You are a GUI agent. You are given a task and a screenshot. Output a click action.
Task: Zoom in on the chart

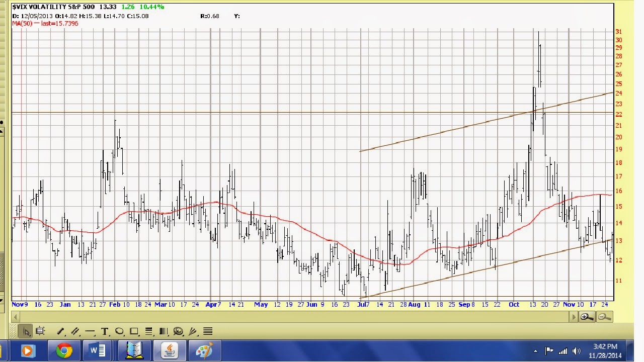586,317
